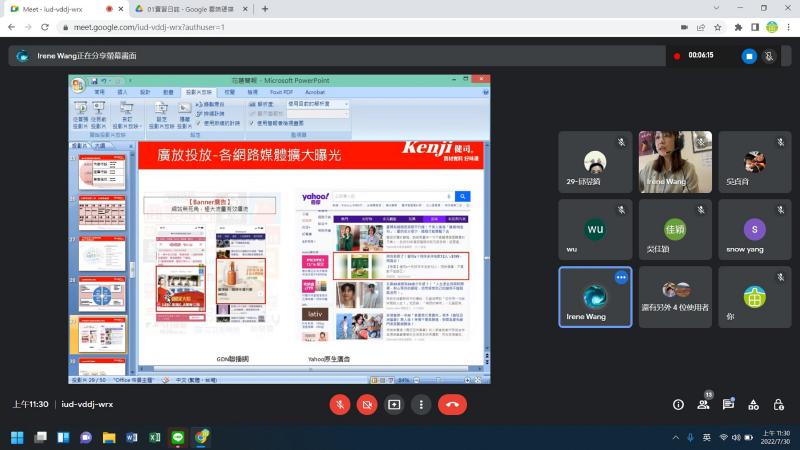Show the participants list with badge 13
Image resolution: width=800 pixels, height=450 pixels.
(704, 404)
